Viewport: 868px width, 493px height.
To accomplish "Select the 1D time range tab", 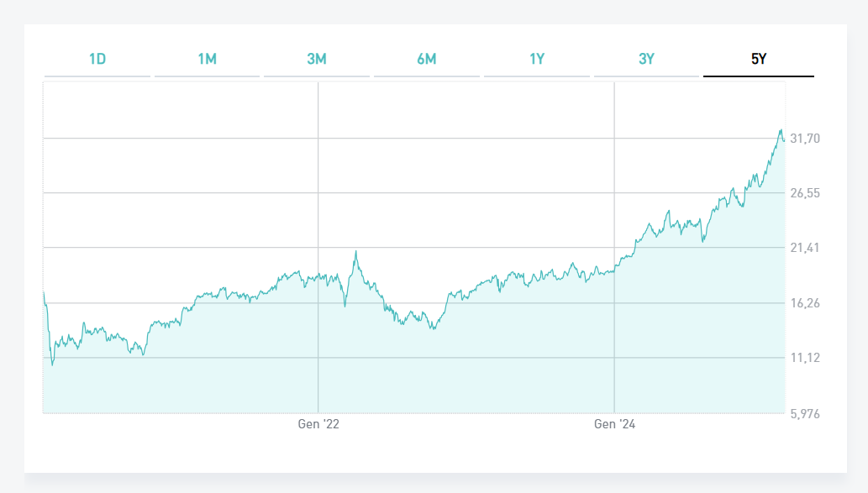I will [97, 59].
